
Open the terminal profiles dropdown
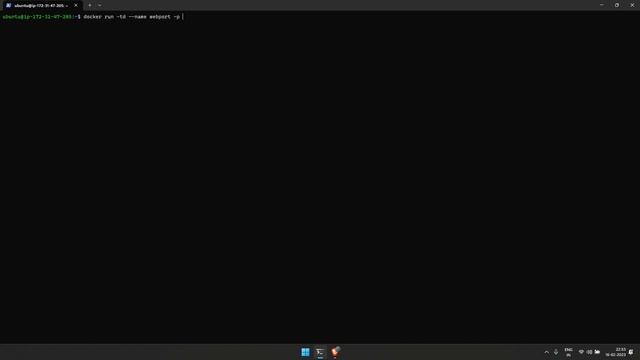pyautogui.click(x=100, y=5)
